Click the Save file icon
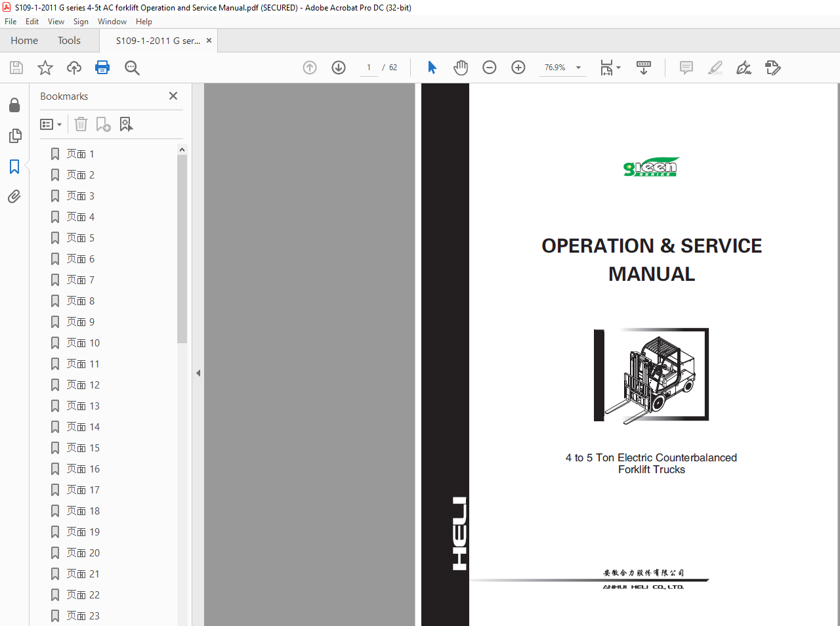 point(16,68)
